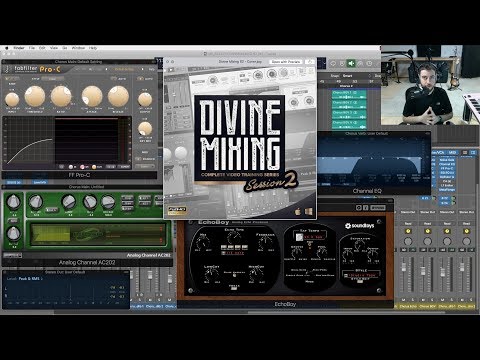Open the Apple menu
The height and width of the screenshot is (360, 480).
[x=6, y=48]
